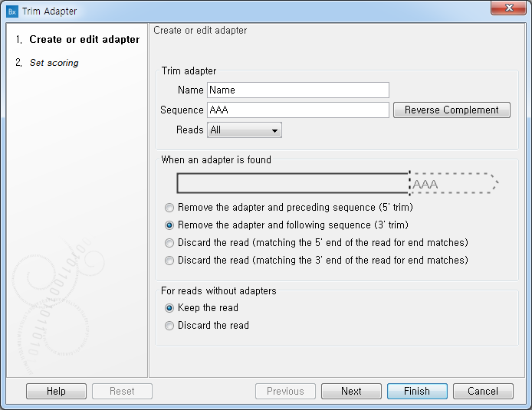Screen dimensions: 532x410
Task: Focus the Sequence text field containing AAA
Action: [x=298, y=110]
